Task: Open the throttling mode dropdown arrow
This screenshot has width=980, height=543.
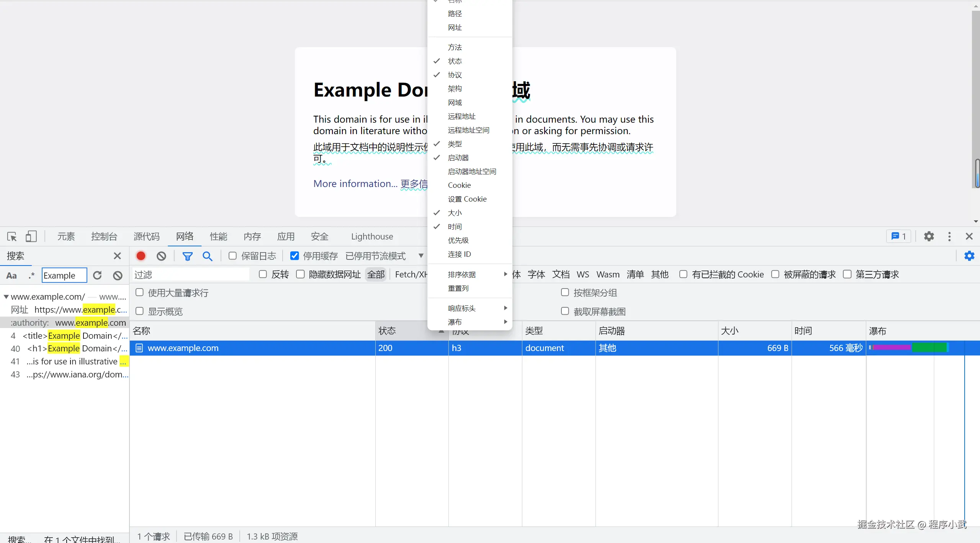Action: click(x=420, y=256)
